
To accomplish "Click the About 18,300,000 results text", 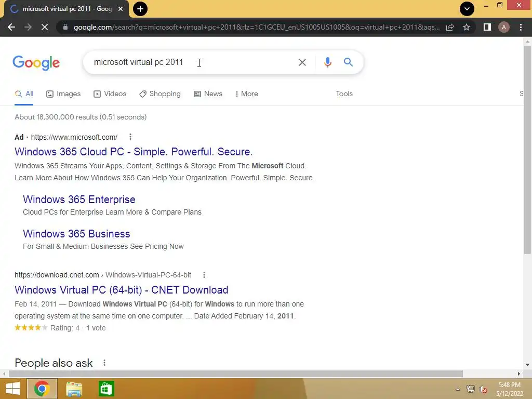I will tap(81, 117).
